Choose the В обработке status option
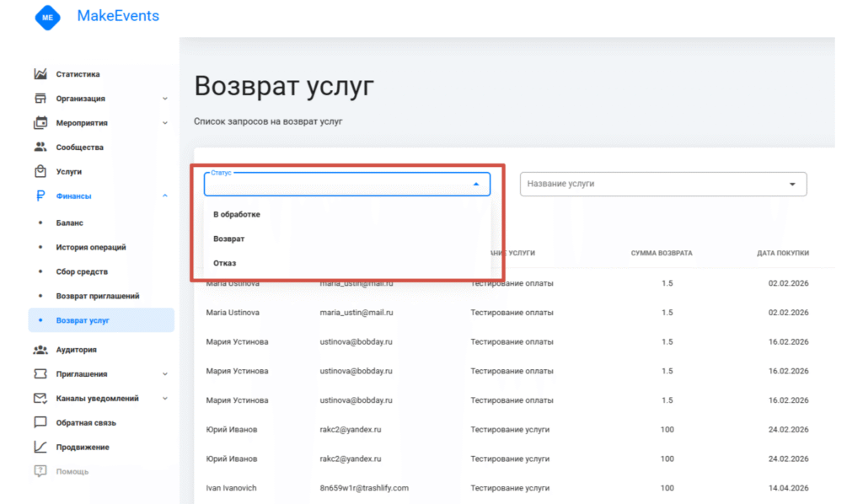863x504 pixels. (346, 214)
